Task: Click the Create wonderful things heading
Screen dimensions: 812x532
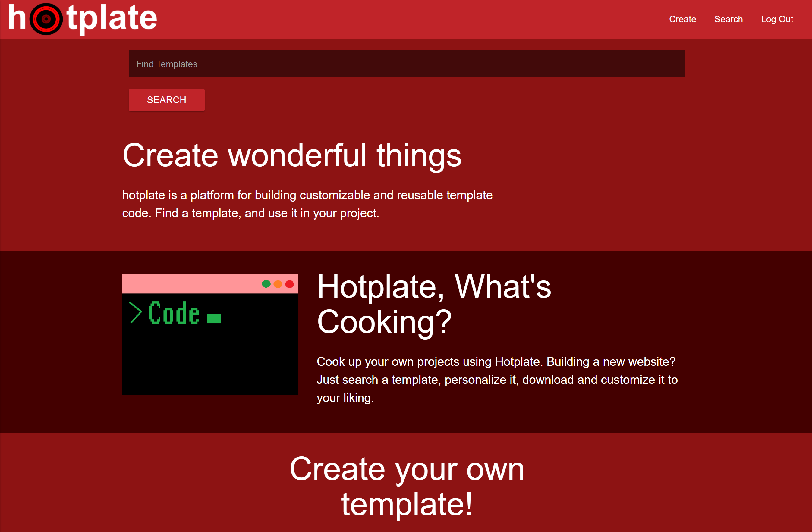Action: (x=292, y=155)
